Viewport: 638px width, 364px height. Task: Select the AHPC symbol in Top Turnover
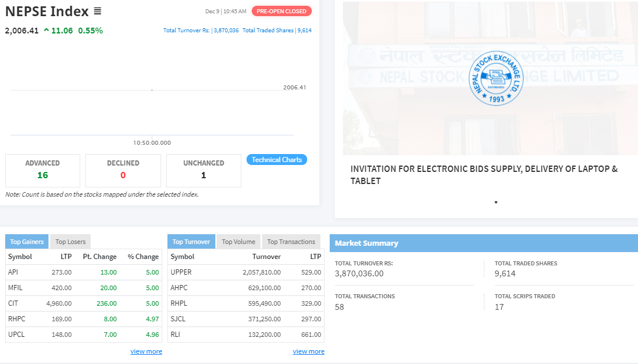click(179, 287)
